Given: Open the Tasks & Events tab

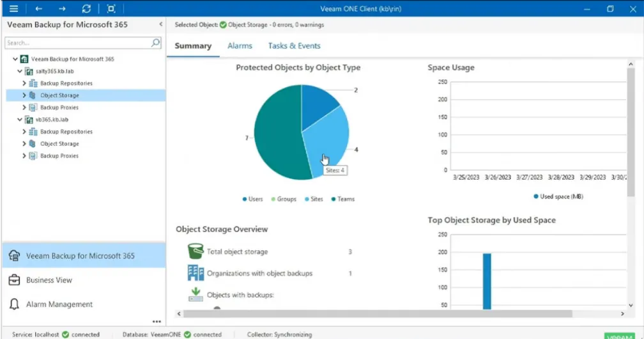Looking at the screenshot, I should click(x=294, y=45).
